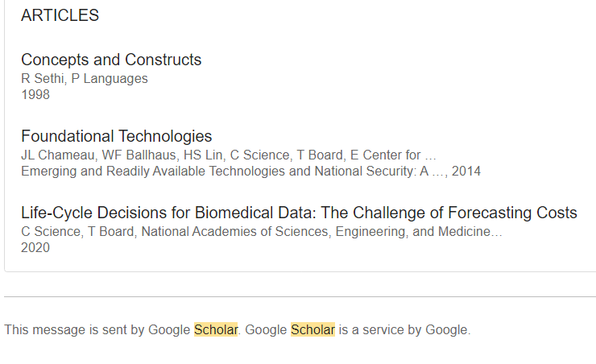Click the horizontal divider above the footer

coord(300,296)
